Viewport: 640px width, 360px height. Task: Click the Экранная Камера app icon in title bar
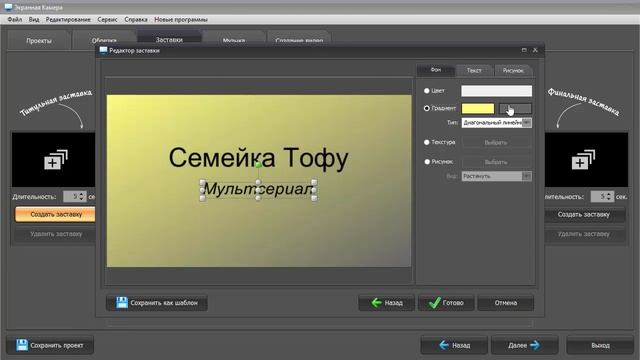click(8, 7)
